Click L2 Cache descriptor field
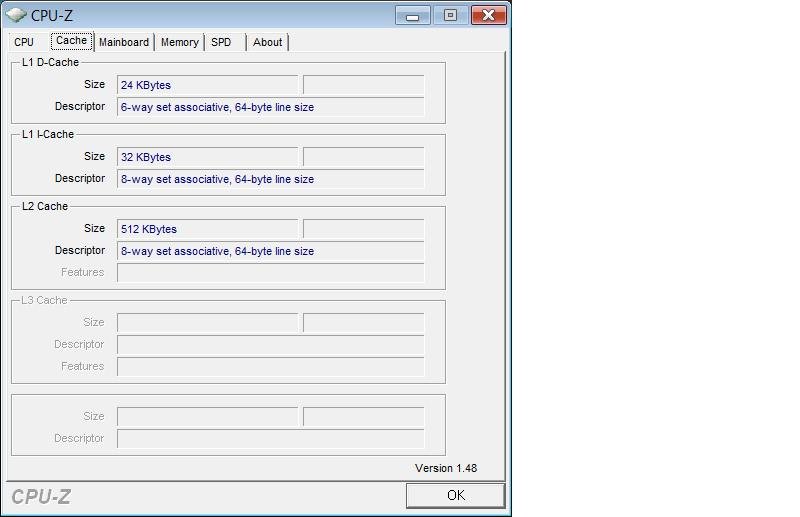This screenshot has height=517, width=800. (x=270, y=251)
